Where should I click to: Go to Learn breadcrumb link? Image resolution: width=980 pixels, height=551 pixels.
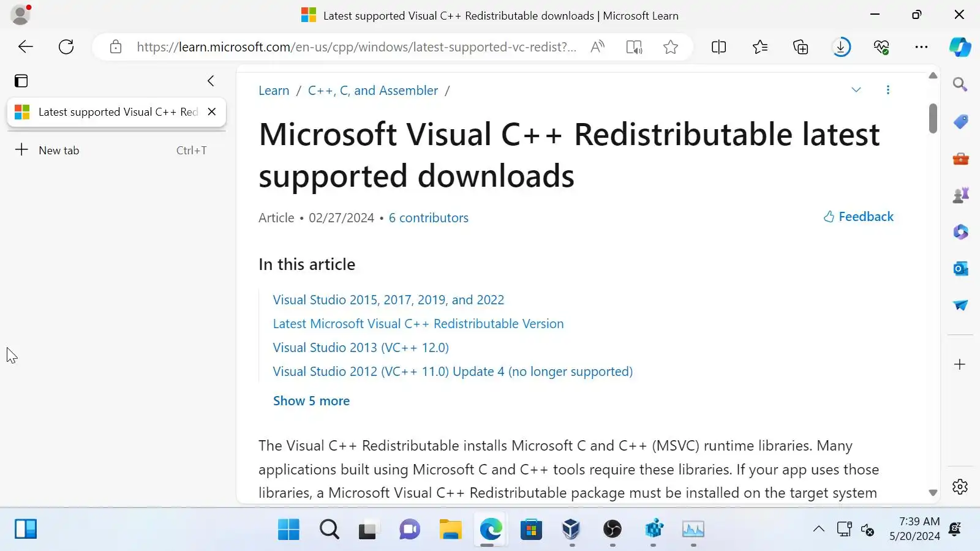point(274,91)
